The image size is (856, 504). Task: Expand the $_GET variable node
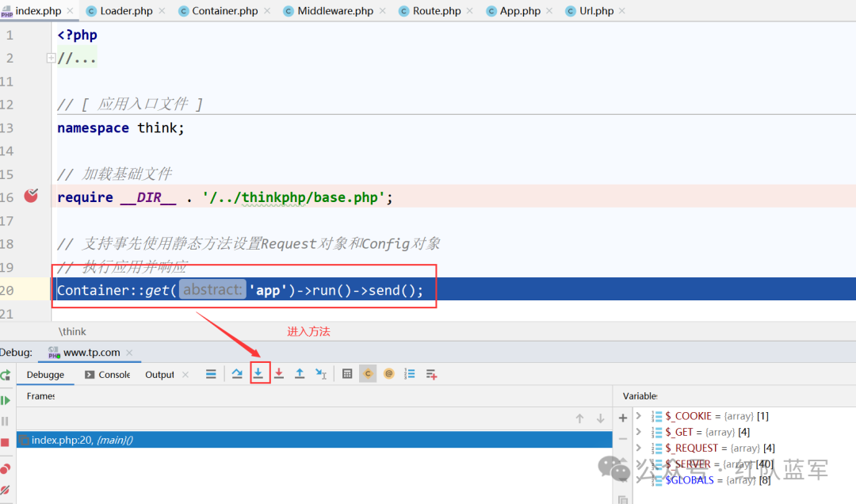click(639, 431)
